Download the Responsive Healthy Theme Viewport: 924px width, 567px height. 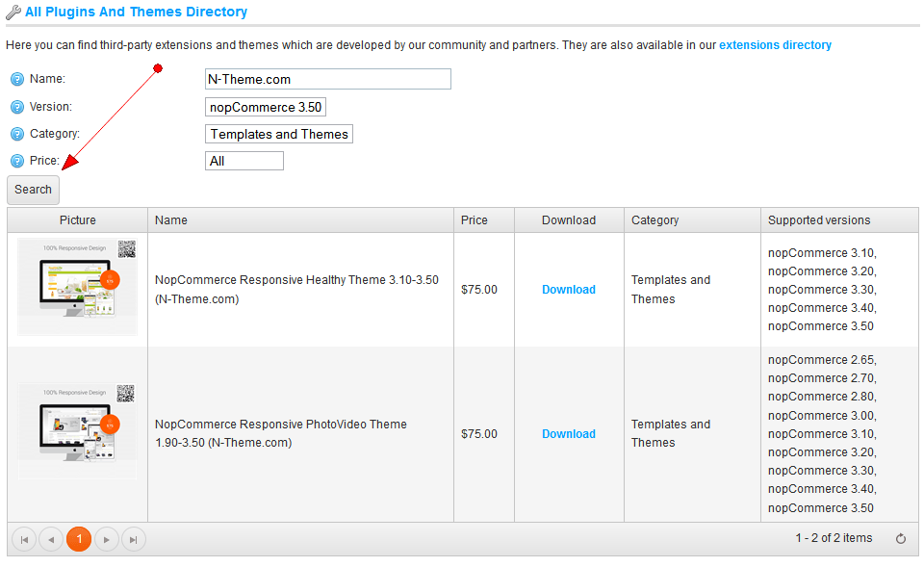(569, 290)
